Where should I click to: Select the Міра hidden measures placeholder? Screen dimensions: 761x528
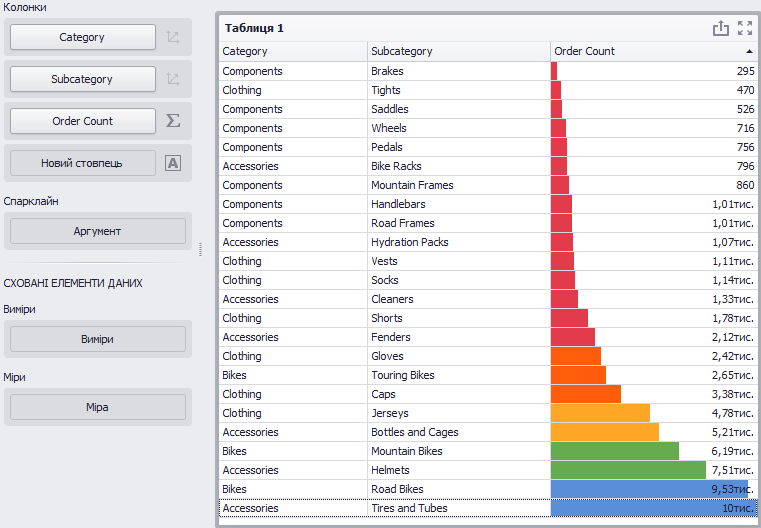pyautogui.click(x=98, y=407)
